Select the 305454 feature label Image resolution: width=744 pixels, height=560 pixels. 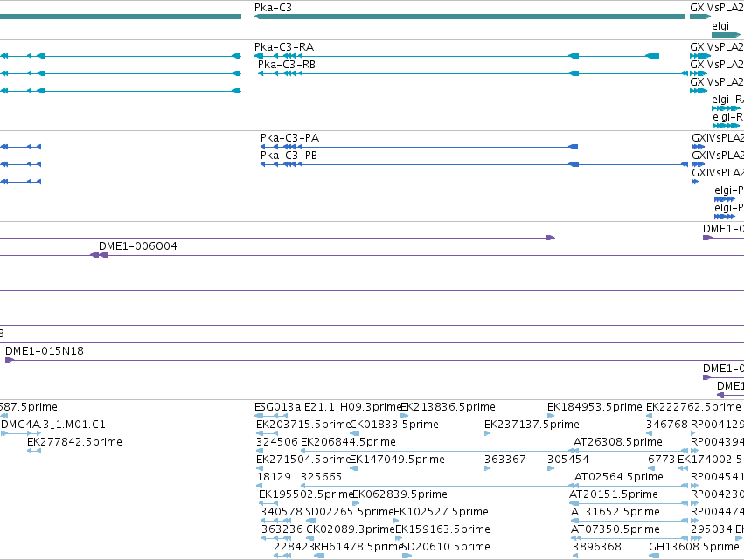click(568, 460)
